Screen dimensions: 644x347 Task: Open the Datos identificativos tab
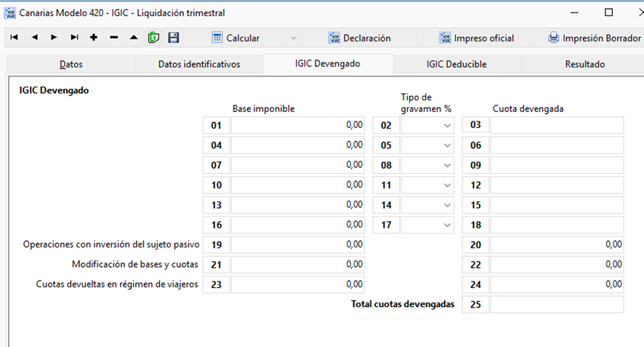click(199, 64)
